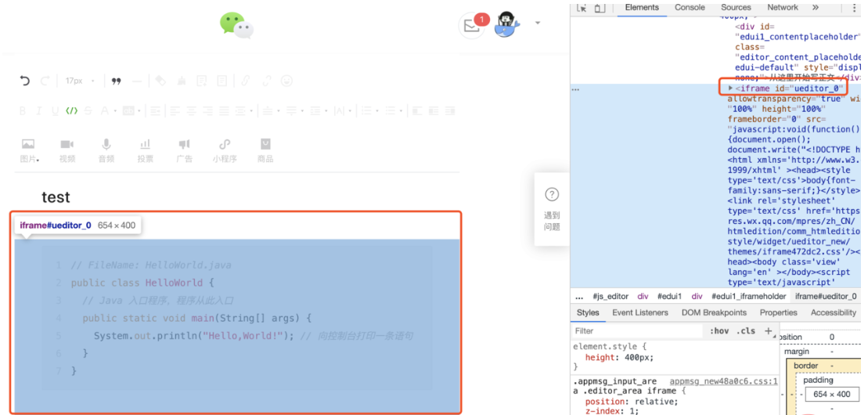Insert a poll via 投票 icon
This screenshot has height=415, width=868.
coord(146,150)
